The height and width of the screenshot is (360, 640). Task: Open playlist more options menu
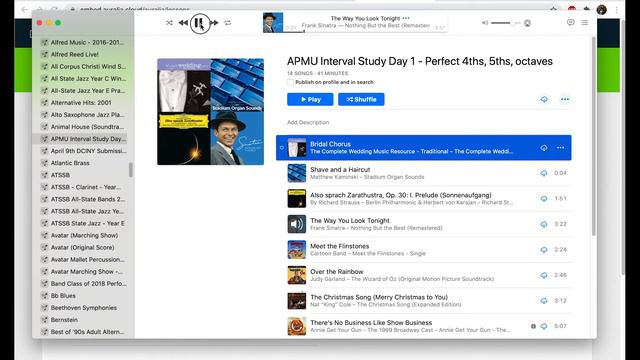(x=565, y=99)
